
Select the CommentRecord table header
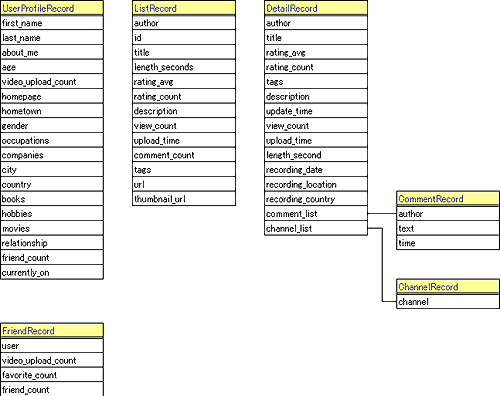click(448, 199)
